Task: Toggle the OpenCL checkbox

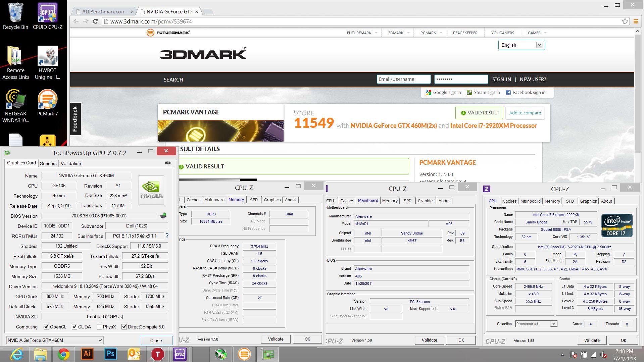Action: [x=46, y=327]
